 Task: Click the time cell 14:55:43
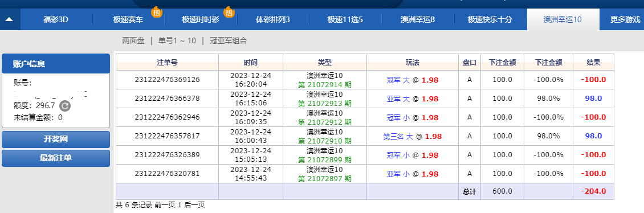[251, 178]
